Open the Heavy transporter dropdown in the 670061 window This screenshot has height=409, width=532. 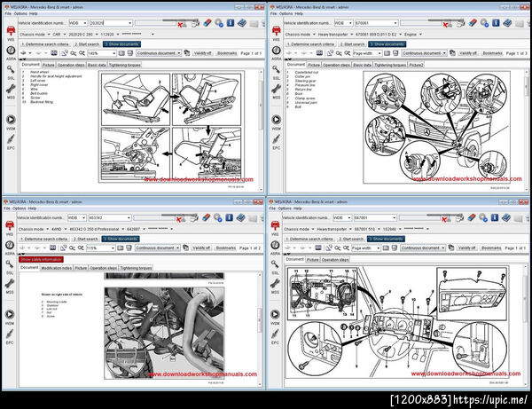335,35
